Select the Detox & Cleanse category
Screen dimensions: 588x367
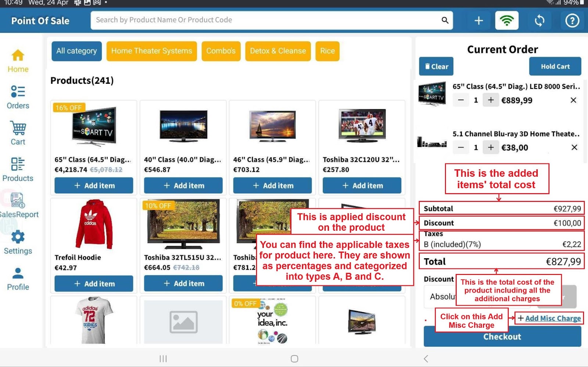point(278,51)
